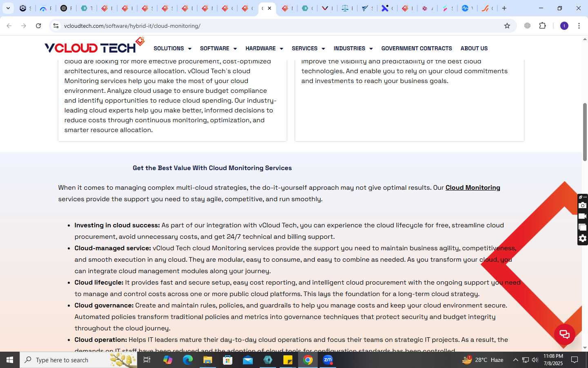Show hidden system tray icons
Image resolution: width=588 pixels, height=368 pixels.
(x=515, y=360)
